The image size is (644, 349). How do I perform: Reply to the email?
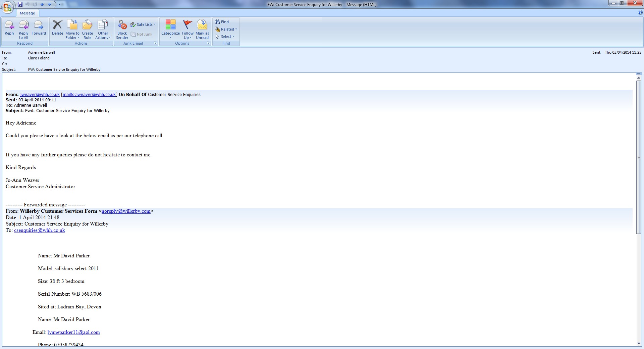(9, 29)
